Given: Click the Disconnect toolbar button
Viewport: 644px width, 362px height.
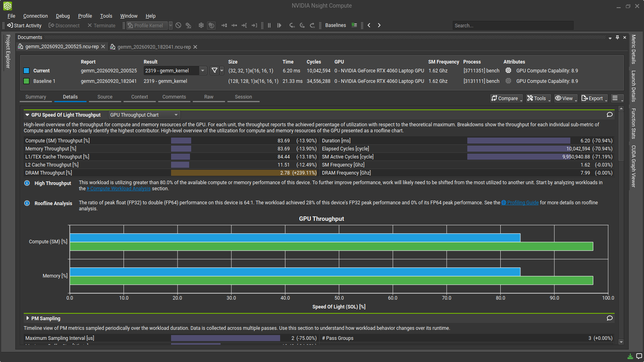Looking at the screenshot, I should [x=64, y=25].
